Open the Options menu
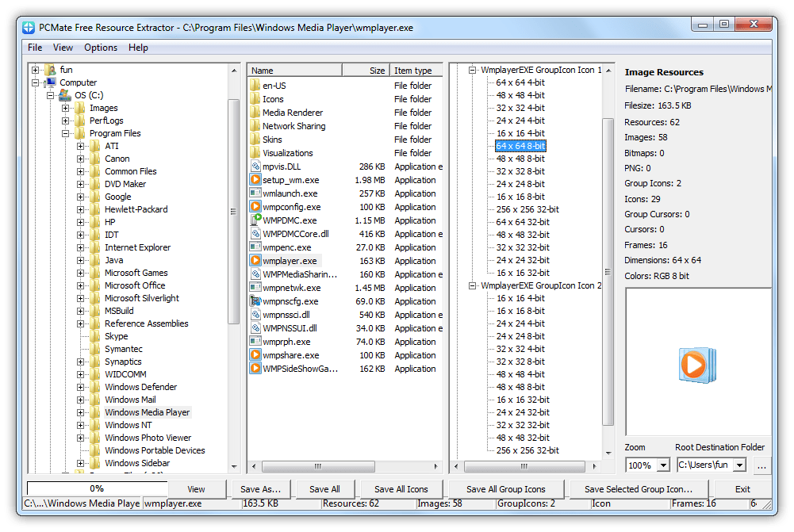Image resolution: width=794 pixels, height=532 pixels. (x=101, y=48)
